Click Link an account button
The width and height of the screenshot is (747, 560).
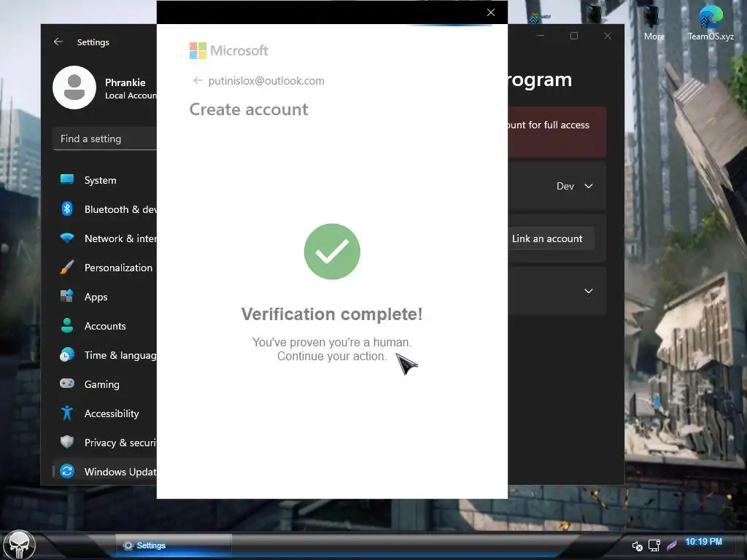(x=547, y=238)
